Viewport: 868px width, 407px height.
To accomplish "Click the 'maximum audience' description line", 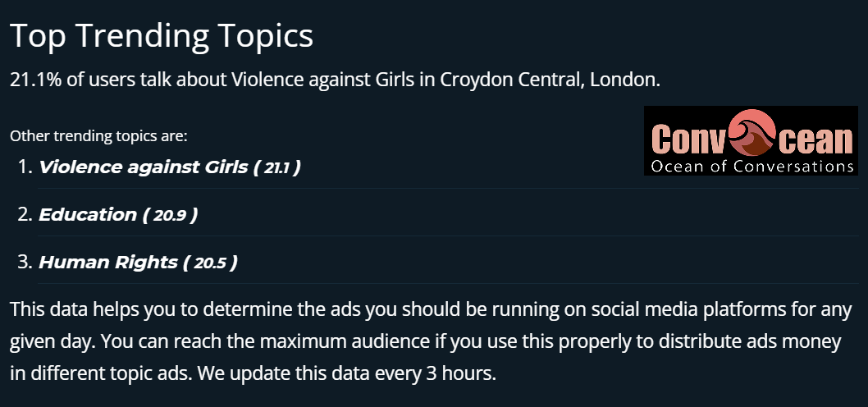I will pos(426,341).
